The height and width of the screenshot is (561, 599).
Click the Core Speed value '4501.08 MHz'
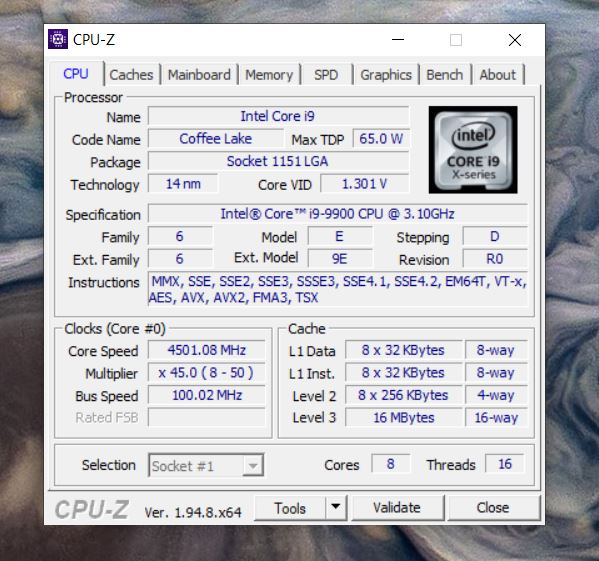pos(206,350)
